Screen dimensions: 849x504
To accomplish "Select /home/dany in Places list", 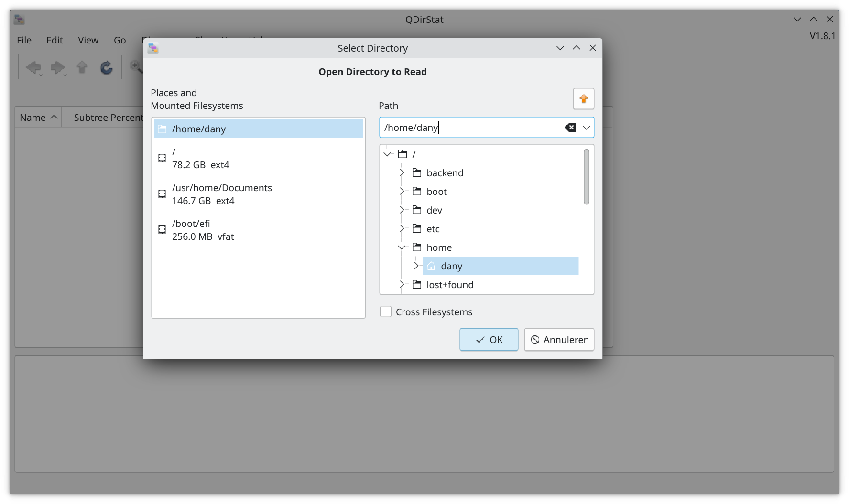I will coord(258,129).
